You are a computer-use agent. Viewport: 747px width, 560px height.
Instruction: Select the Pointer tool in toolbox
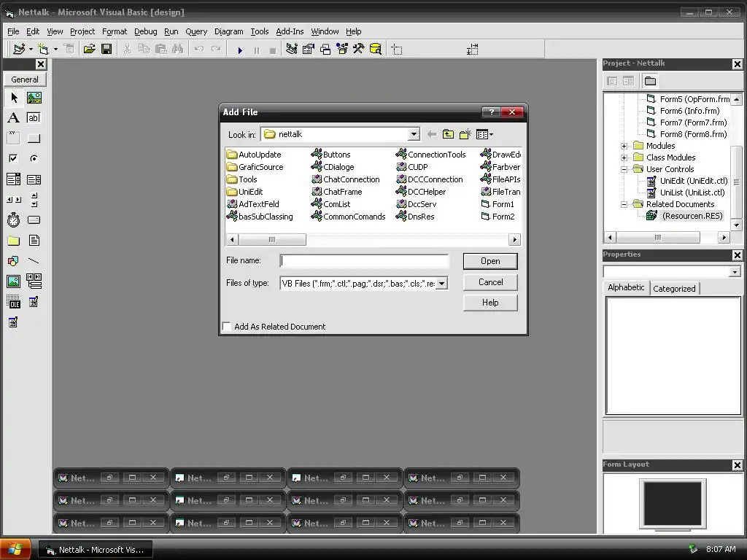pos(14,98)
